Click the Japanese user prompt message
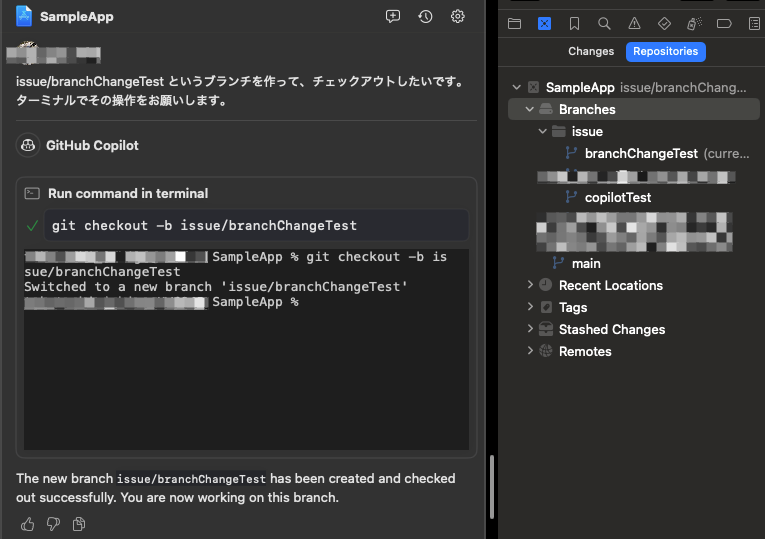Image resolution: width=765 pixels, height=539 pixels. point(242,90)
